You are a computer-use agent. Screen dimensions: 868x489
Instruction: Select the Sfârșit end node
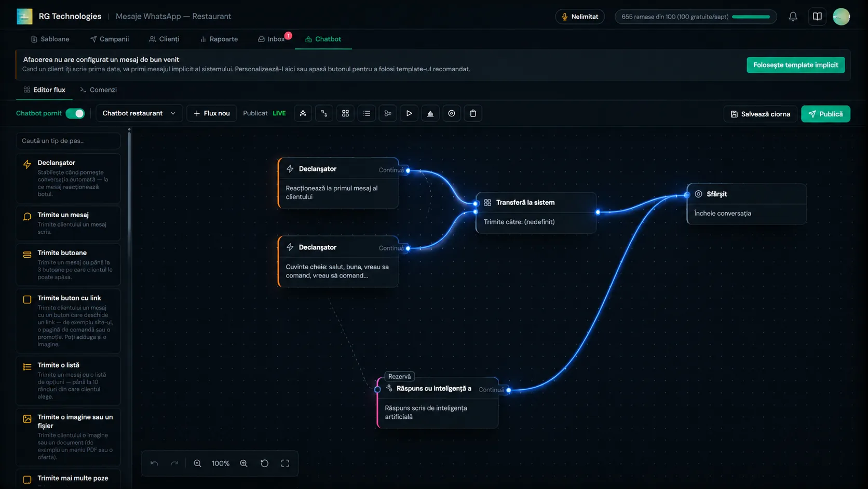[747, 204]
